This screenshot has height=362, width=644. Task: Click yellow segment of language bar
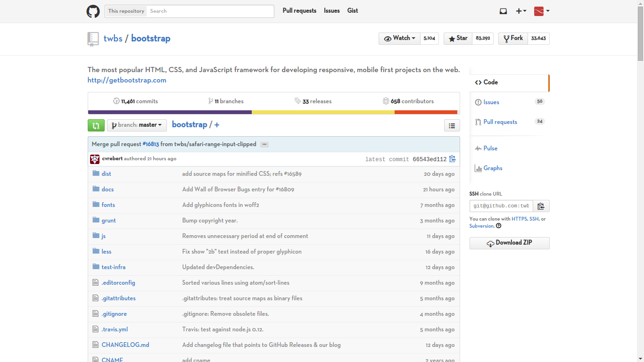click(x=323, y=112)
